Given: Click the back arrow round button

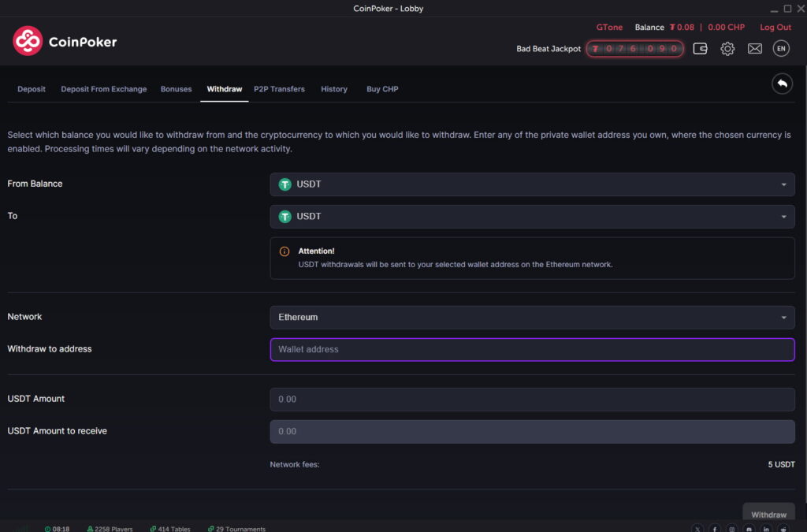Looking at the screenshot, I should click(x=782, y=84).
